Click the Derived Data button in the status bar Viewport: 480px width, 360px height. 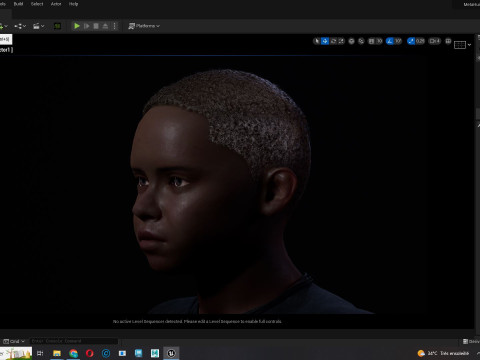[471, 341]
